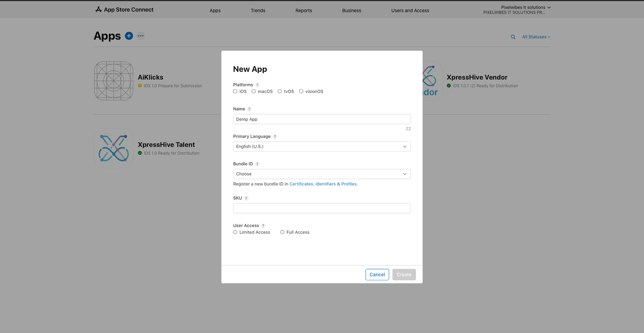Check the macOS platform checkbox
Viewport: 644px width, 333px height.
tap(254, 91)
